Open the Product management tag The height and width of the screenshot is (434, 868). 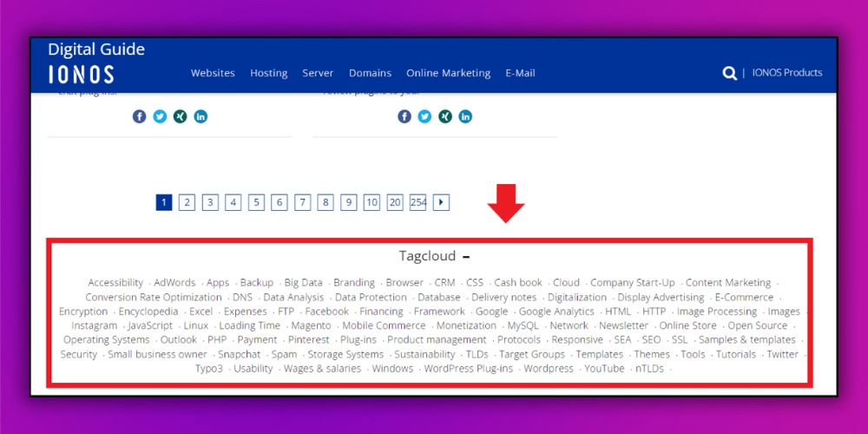(x=437, y=340)
